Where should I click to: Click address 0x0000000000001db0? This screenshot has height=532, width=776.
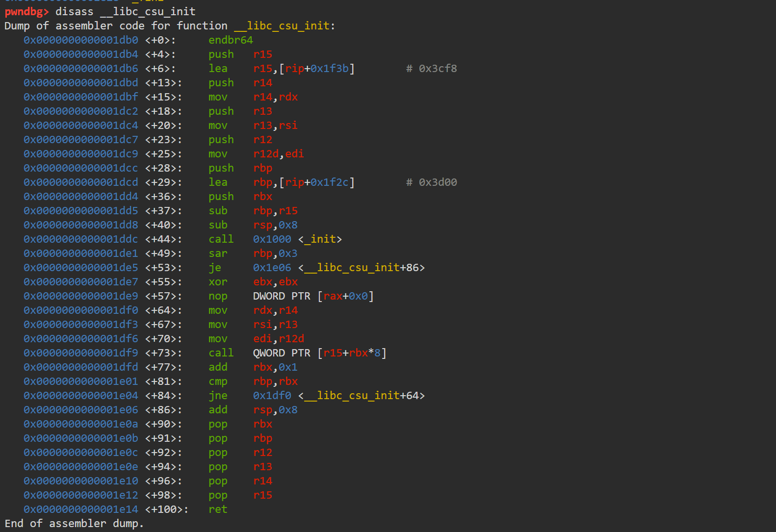coord(81,40)
